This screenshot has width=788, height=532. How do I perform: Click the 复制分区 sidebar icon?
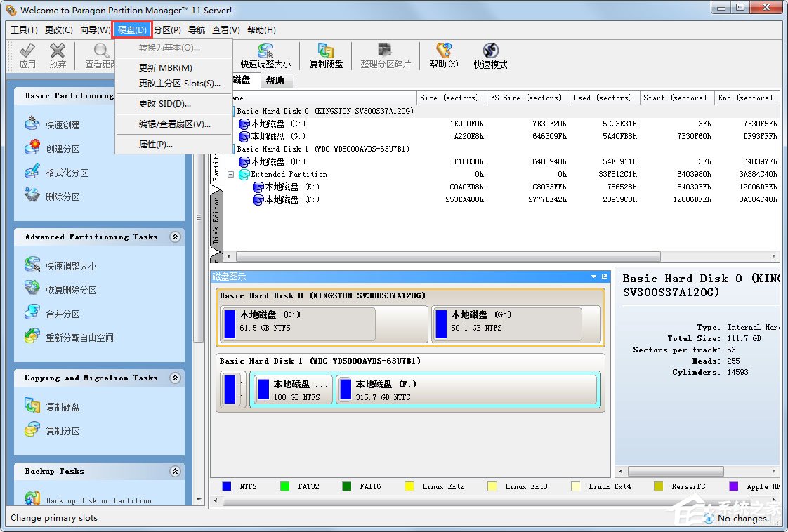pyautogui.click(x=32, y=430)
